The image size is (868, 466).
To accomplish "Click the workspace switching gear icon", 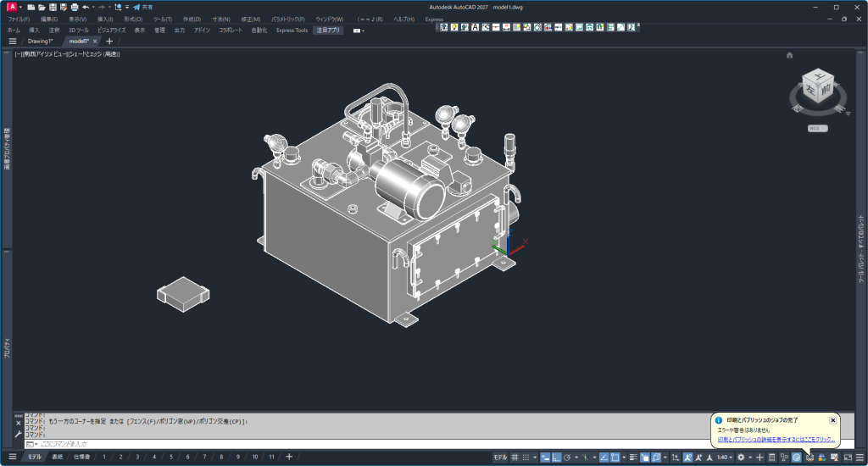I will click(741, 458).
